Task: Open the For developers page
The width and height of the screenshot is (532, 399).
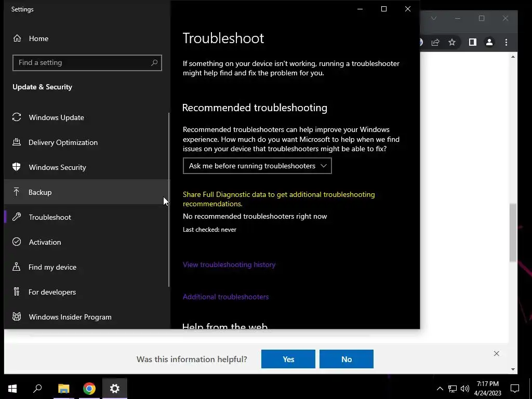Action: 87,292
